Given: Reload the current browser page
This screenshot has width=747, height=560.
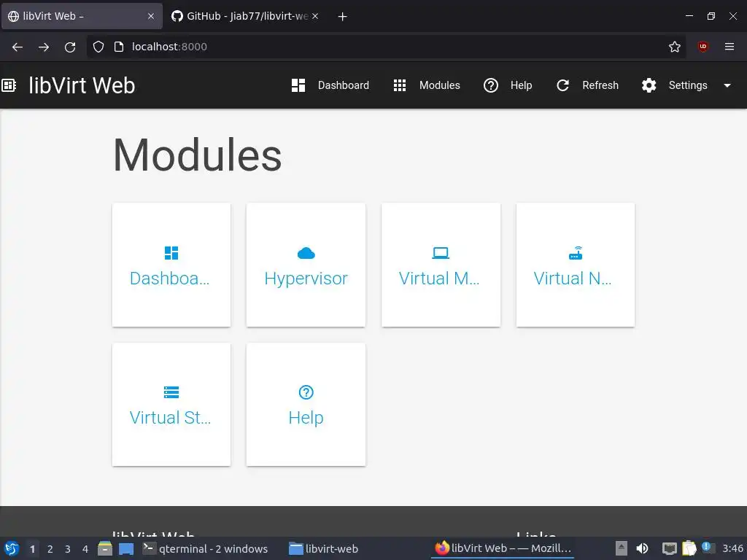Looking at the screenshot, I should pyautogui.click(x=70, y=47).
